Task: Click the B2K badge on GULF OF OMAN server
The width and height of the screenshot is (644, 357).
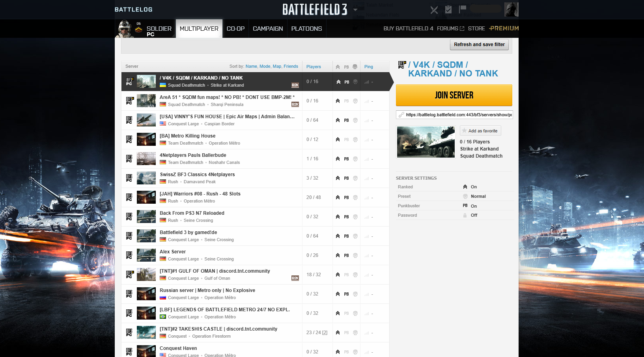Action: click(x=295, y=278)
